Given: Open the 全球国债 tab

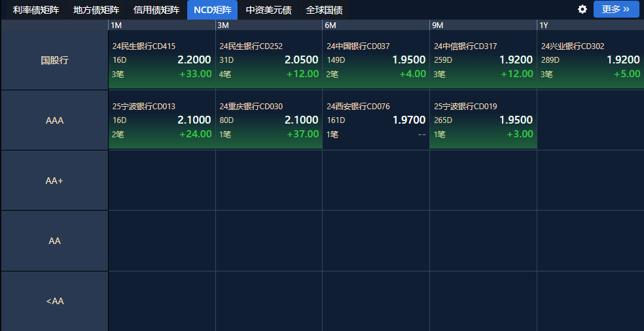Looking at the screenshot, I should coord(325,10).
